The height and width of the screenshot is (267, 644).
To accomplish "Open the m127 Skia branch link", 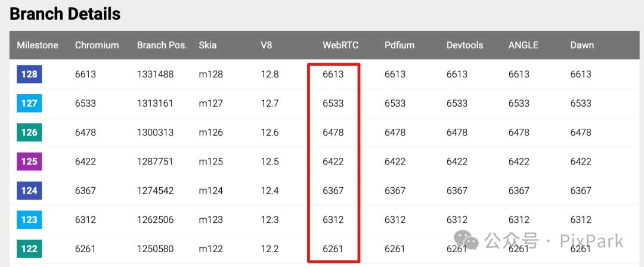I will pos(210,103).
